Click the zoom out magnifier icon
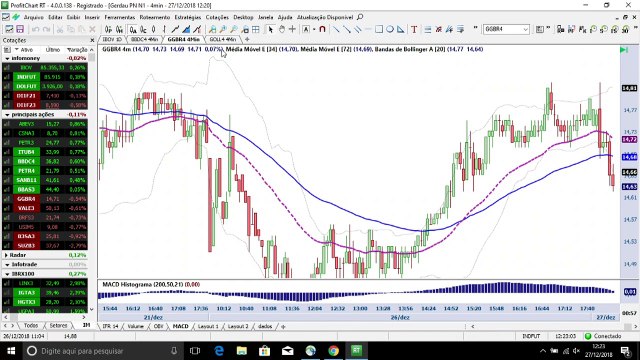This screenshot has height=360, width=640. point(233,29)
